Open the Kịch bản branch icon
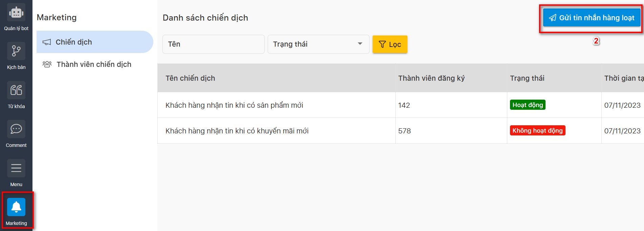The width and height of the screenshot is (644, 231). [16, 51]
